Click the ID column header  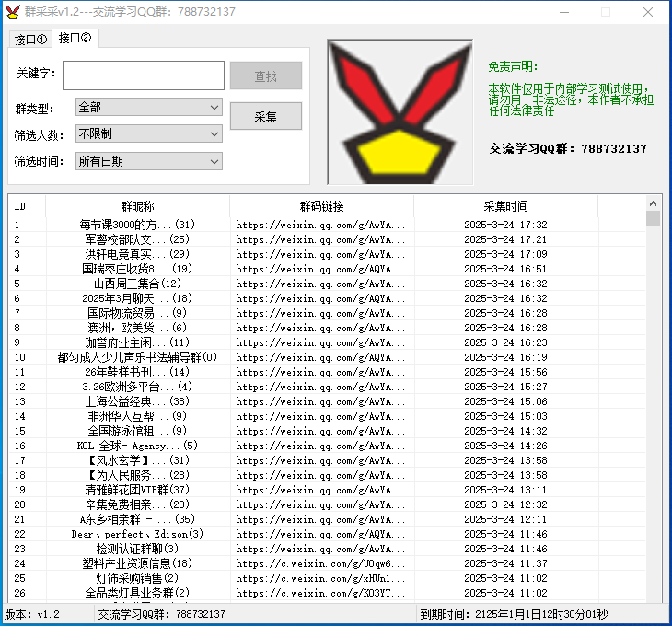coord(20,206)
